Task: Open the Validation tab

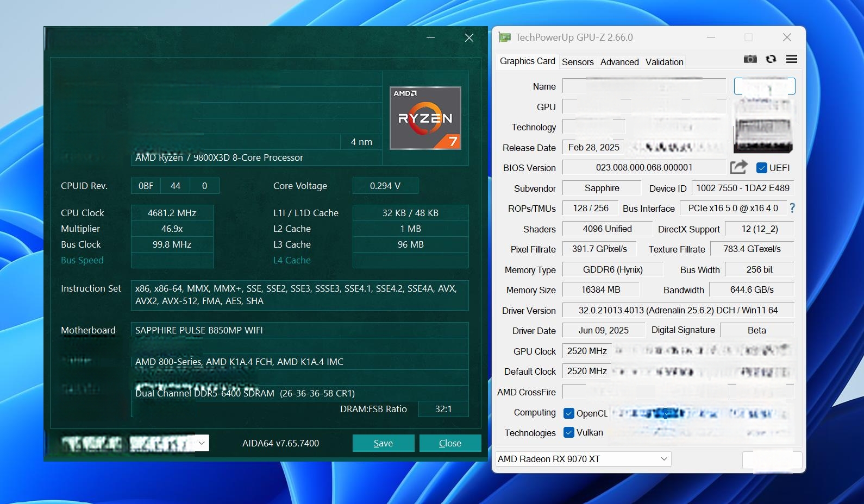Action: click(665, 62)
